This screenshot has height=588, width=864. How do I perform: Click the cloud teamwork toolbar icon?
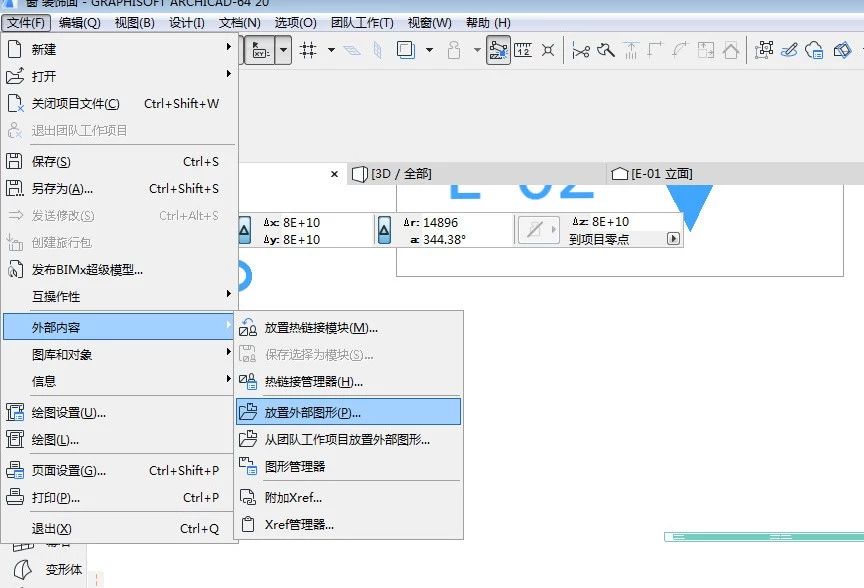tap(814, 51)
